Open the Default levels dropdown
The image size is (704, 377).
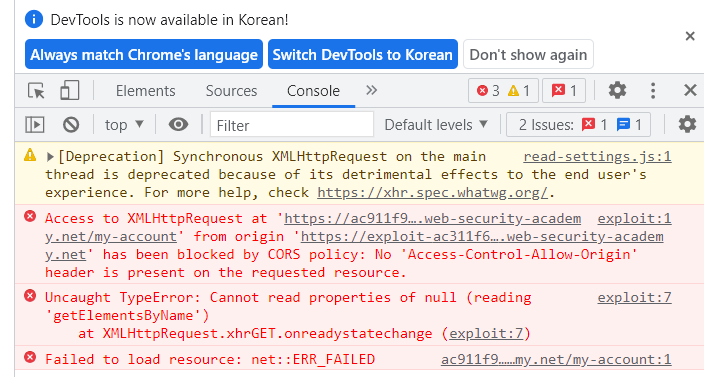pos(436,125)
